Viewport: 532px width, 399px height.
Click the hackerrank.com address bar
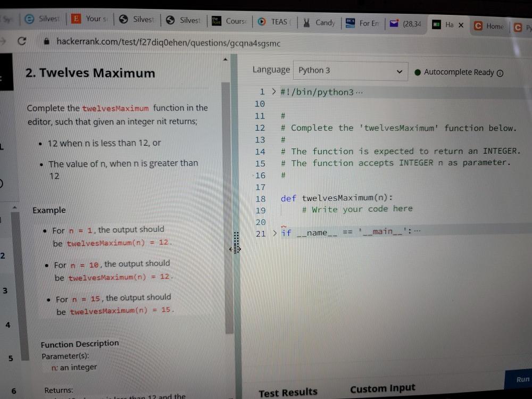pyautogui.click(x=168, y=43)
